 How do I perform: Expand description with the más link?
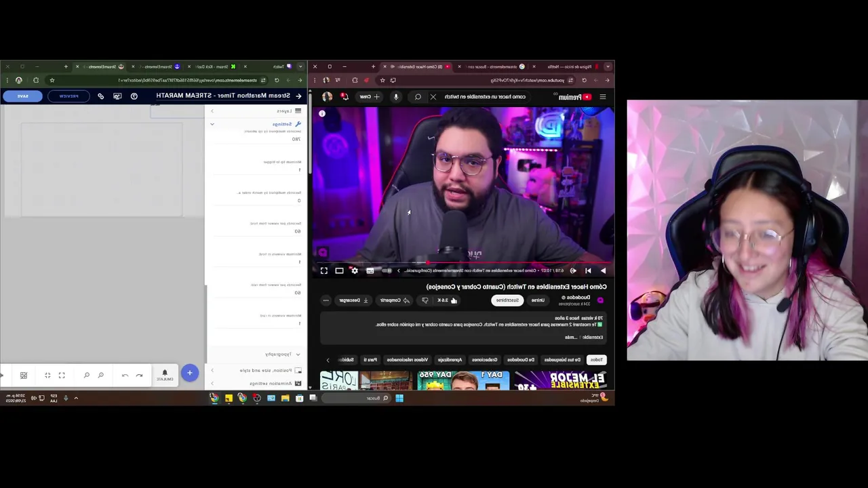571,337
